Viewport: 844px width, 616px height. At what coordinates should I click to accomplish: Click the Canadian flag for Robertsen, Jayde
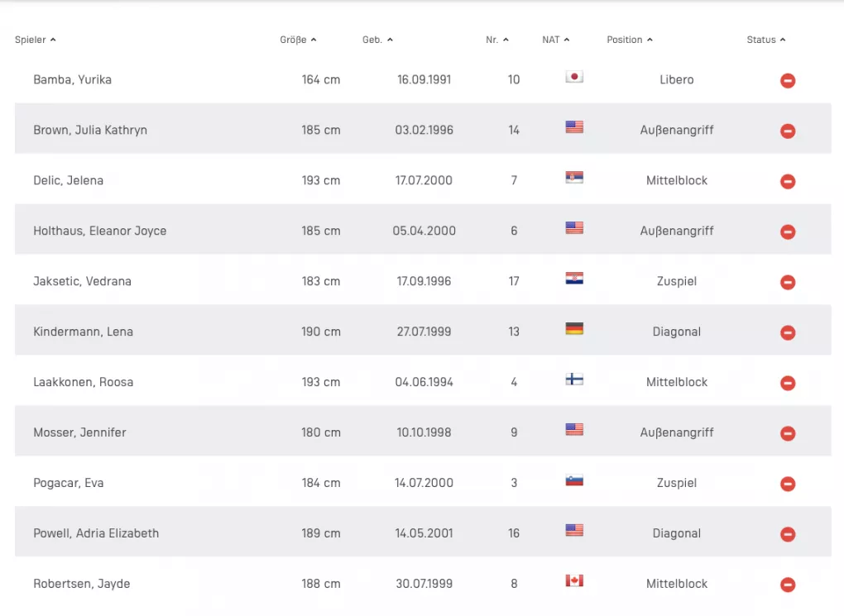coord(574,581)
